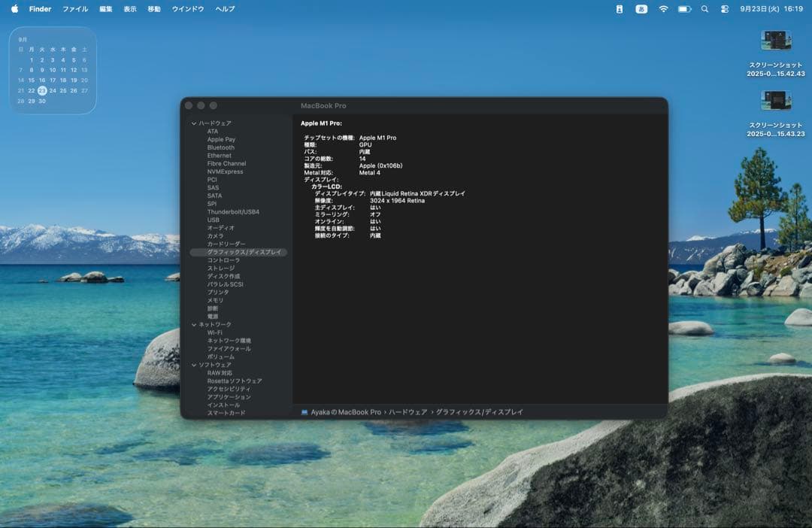812x528 pixels.
Task: Collapse the ソフトウェア section
Action: click(193, 364)
